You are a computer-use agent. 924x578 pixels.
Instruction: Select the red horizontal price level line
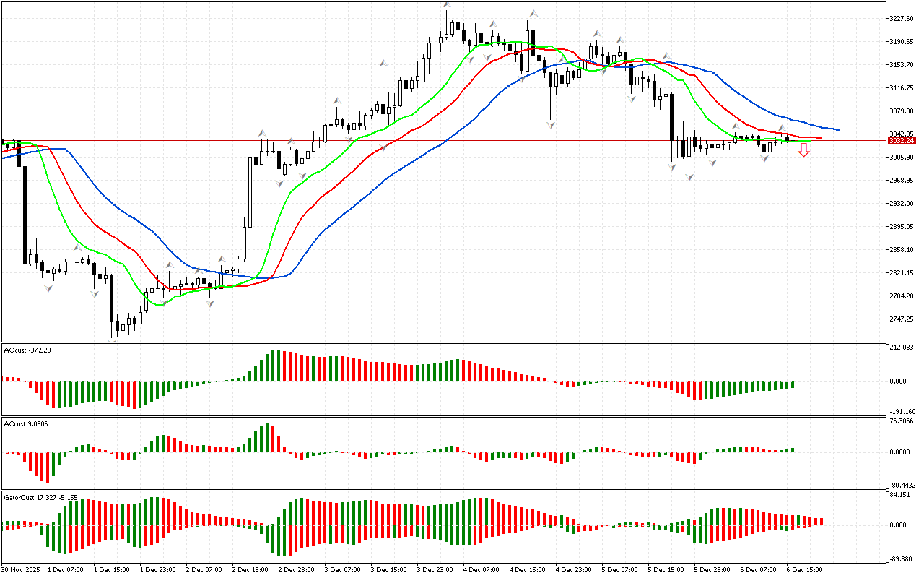point(505,141)
